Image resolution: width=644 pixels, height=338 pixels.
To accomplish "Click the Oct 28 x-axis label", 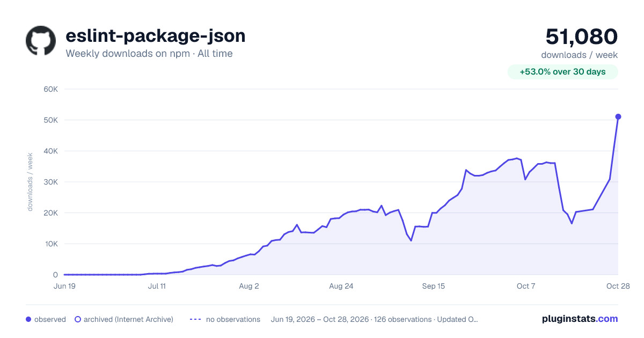I will click(x=618, y=286).
